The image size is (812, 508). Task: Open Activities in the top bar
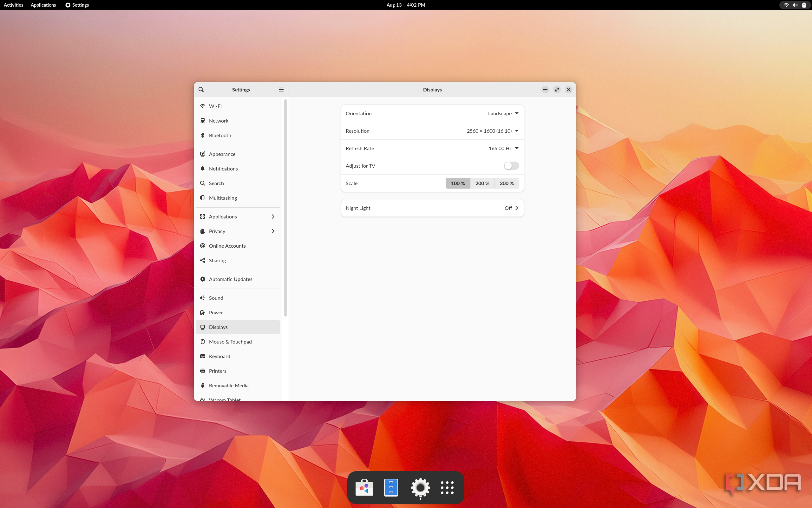(13, 5)
